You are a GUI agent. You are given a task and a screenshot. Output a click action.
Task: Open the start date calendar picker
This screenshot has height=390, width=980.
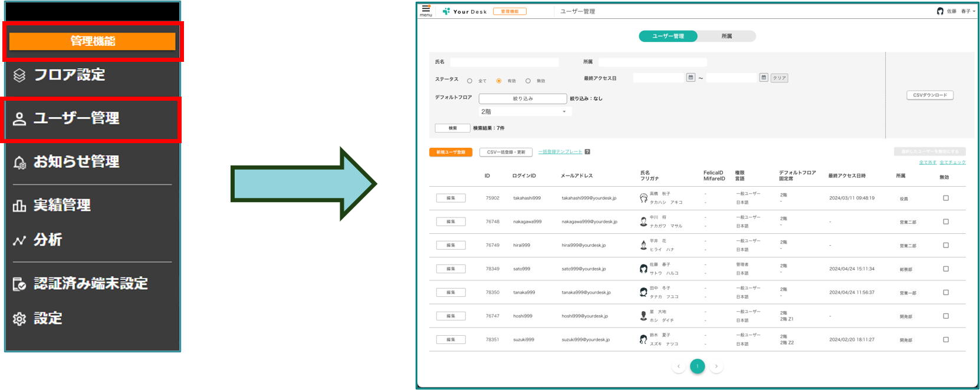click(690, 77)
